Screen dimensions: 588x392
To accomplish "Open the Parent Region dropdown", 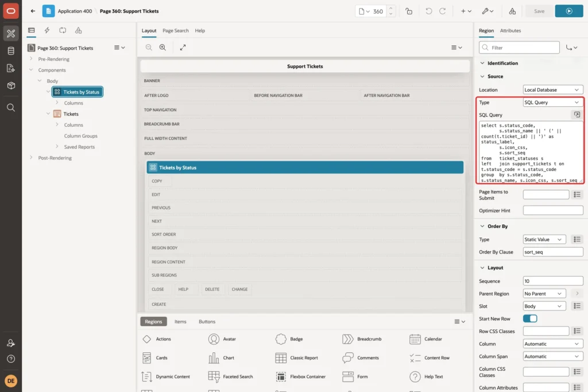I will (x=544, y=294).
